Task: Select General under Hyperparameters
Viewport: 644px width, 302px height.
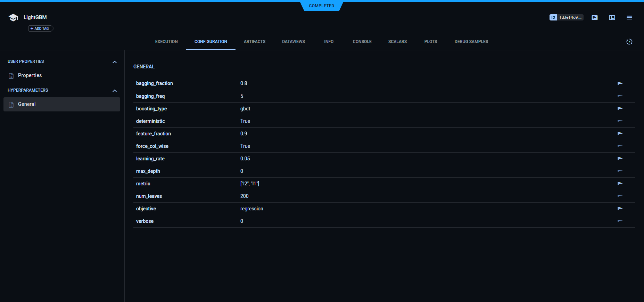Action: pyautogui.click(x=27, y=104)
